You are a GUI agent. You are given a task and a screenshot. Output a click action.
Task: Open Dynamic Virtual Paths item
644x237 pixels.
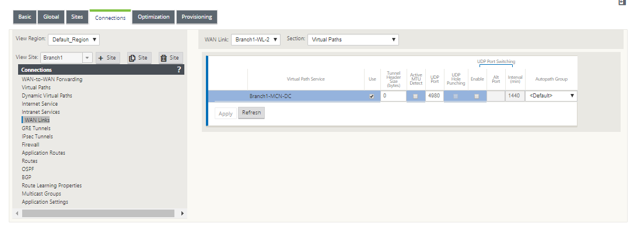click(47, 96)
